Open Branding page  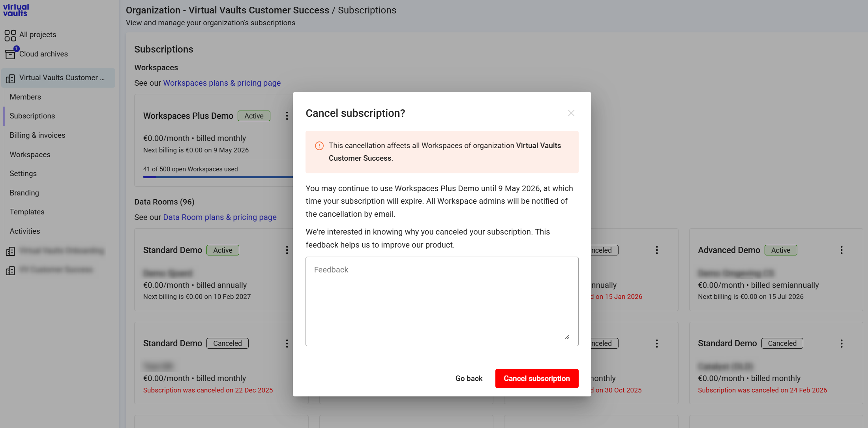(x=24, y=193)
